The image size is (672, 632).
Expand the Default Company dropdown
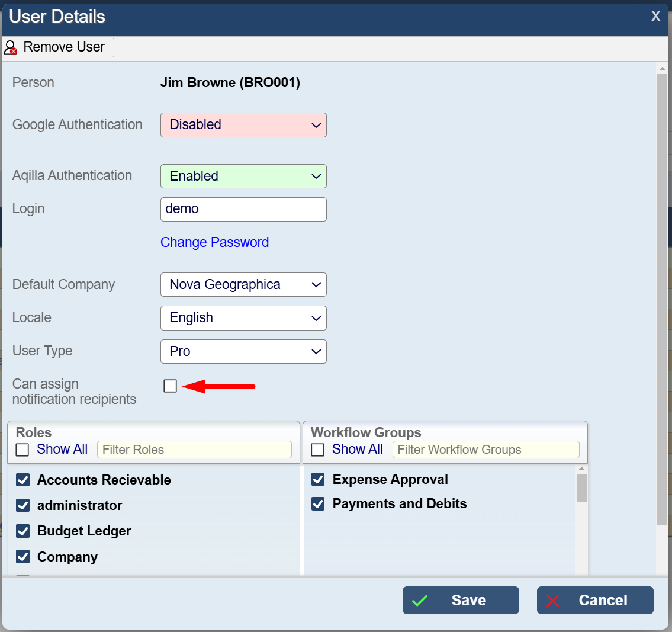click(x=243, y=285)
